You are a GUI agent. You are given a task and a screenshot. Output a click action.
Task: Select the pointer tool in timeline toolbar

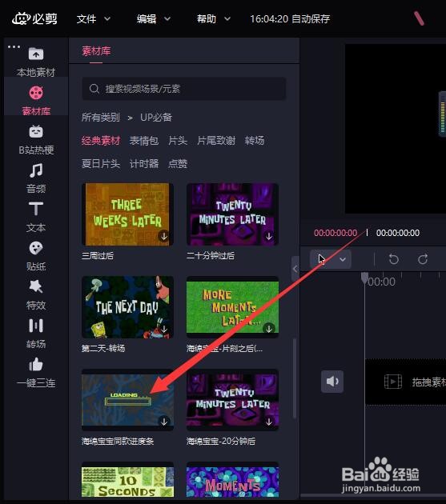[x=321, y=258]
